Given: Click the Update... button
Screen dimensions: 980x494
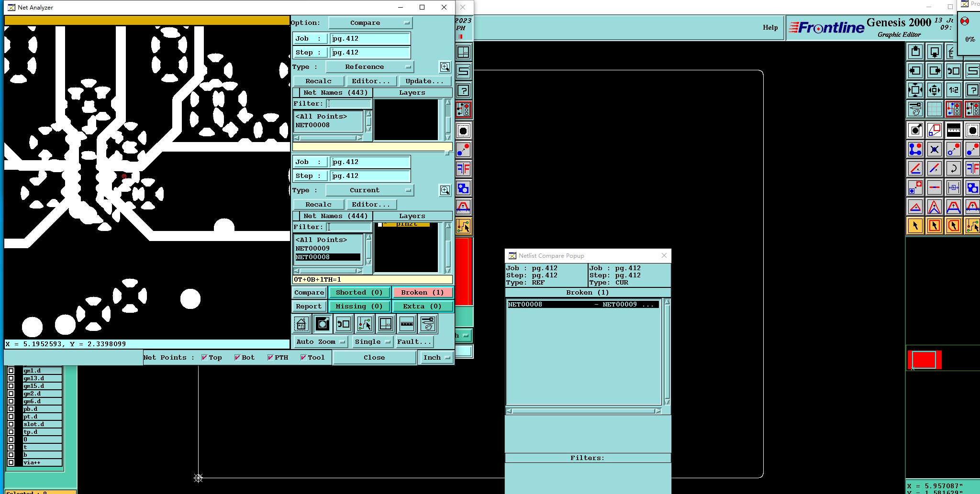Looking at the screenshot, I should pyautogui.click(x=425, y=81).
